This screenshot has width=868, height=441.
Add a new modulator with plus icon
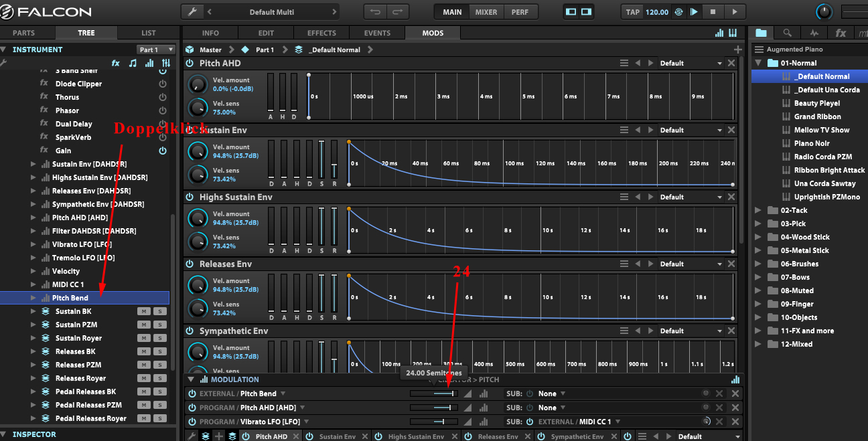(x=738, y=50)
